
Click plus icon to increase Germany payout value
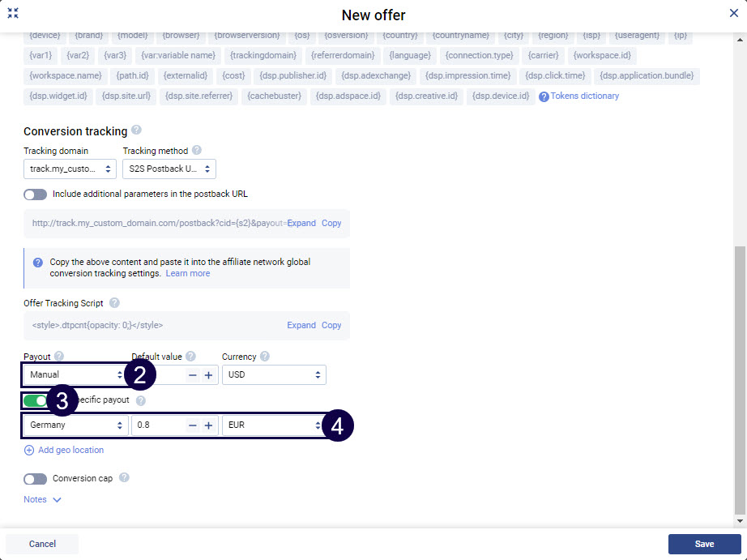[208, 425]
